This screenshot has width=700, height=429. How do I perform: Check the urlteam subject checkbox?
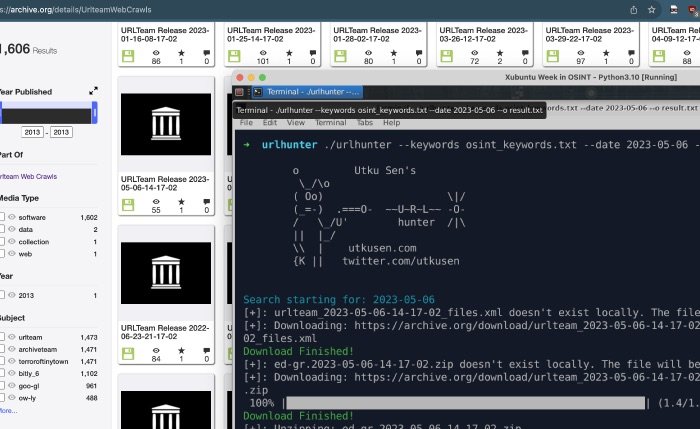tap(2, 337)
